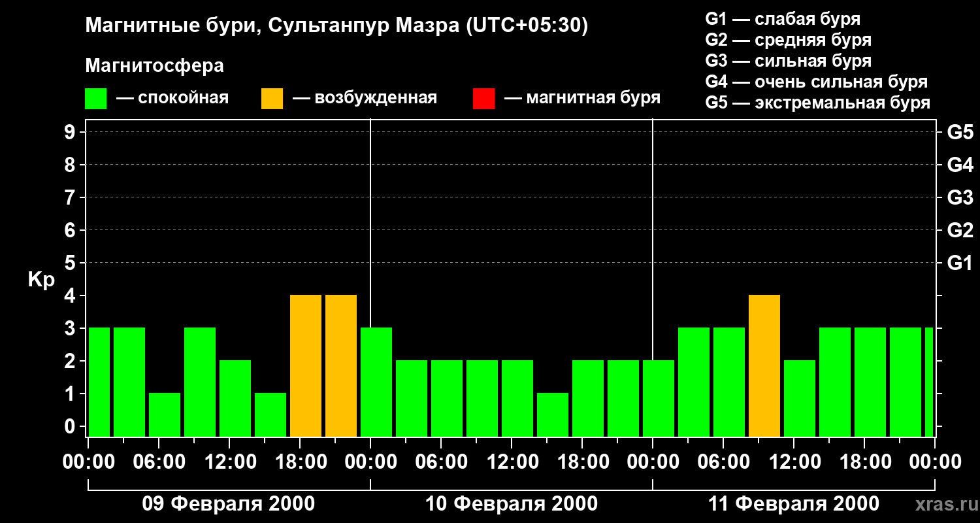Viewport: 980px width, 523px height.
Task: Click the chart title "Магнитные бури, Султанпур Мазра"
Action: point(337,25)
